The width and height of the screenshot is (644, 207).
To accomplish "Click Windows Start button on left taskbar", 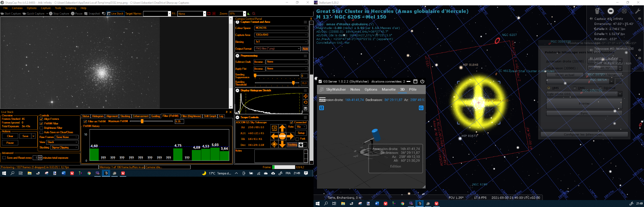I will pyautogui.click(x=4, y=173).
